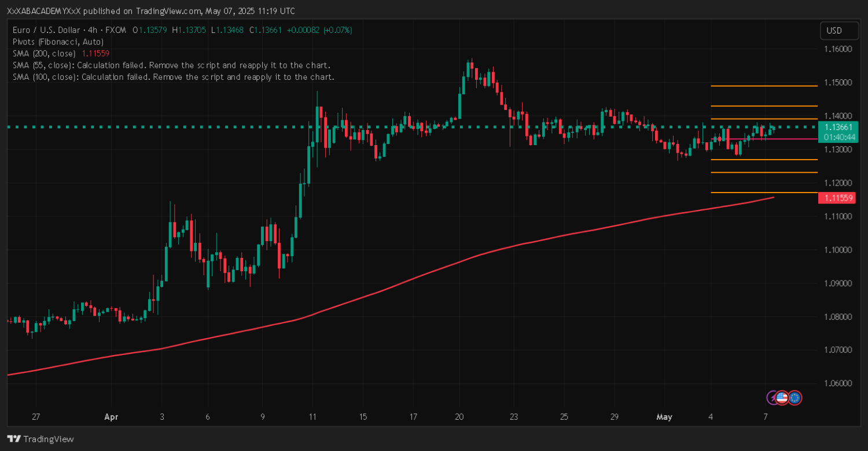Open the USD currency selector

click(834, 31)
